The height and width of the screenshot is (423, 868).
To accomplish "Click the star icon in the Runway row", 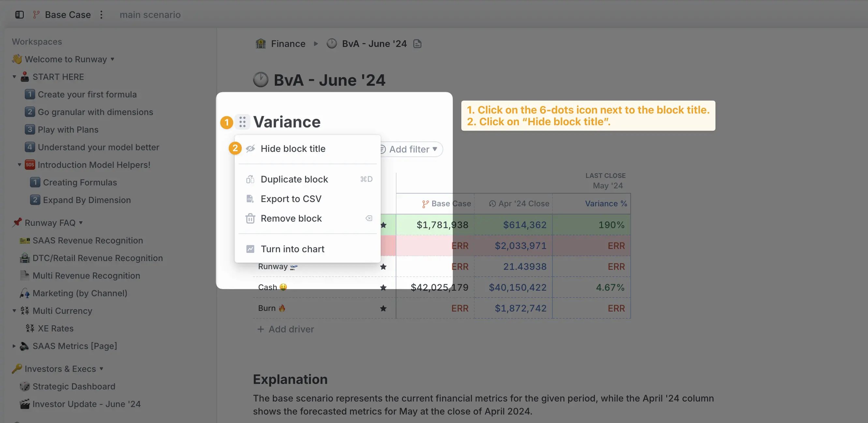I will click(x=383, y=267).
